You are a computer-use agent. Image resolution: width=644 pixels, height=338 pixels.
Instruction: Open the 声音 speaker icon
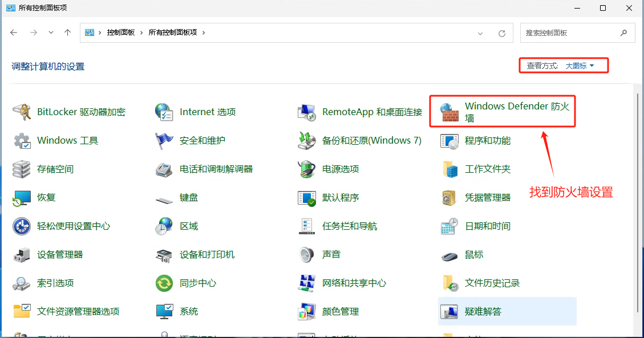point(307,255)
